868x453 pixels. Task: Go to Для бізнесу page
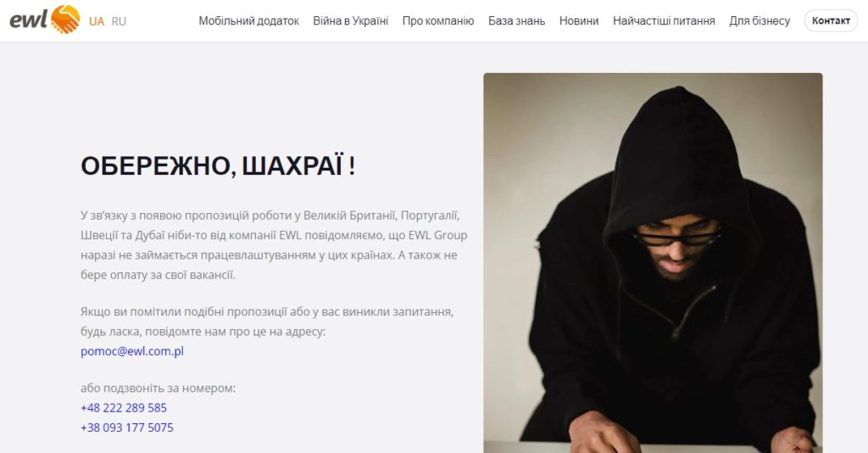pos(759,21)
